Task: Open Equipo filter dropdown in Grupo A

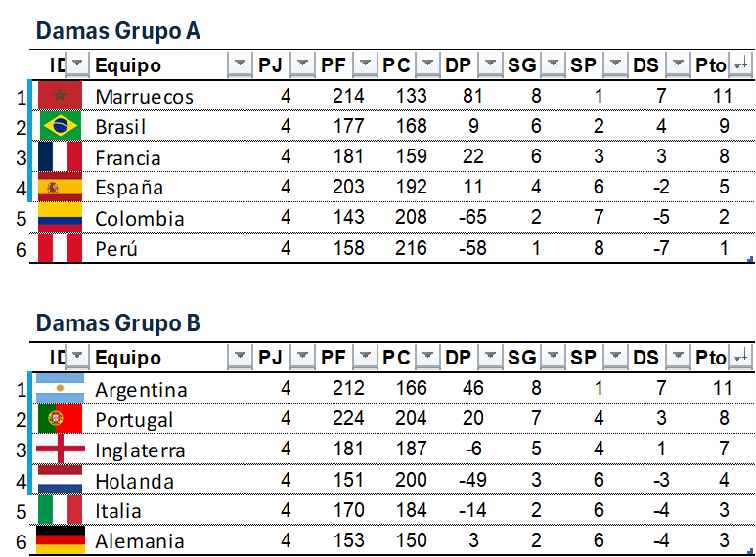Action: pos(240,65)
